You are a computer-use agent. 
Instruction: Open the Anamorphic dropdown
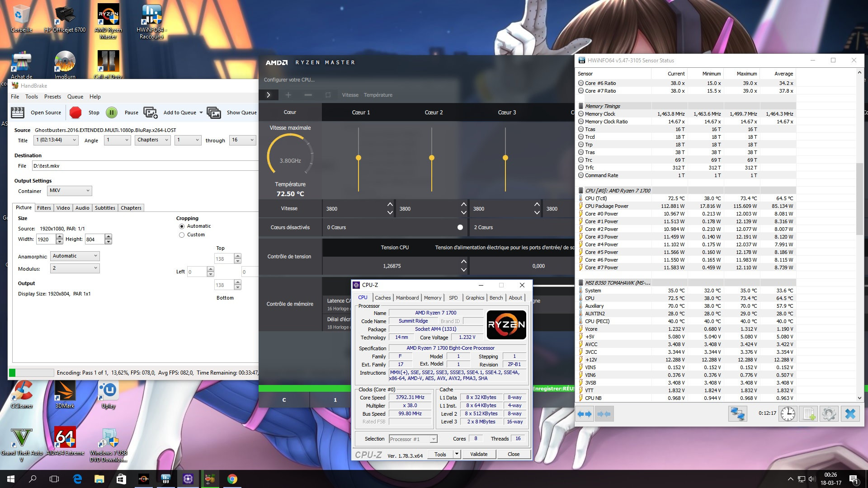coord(75,256)
